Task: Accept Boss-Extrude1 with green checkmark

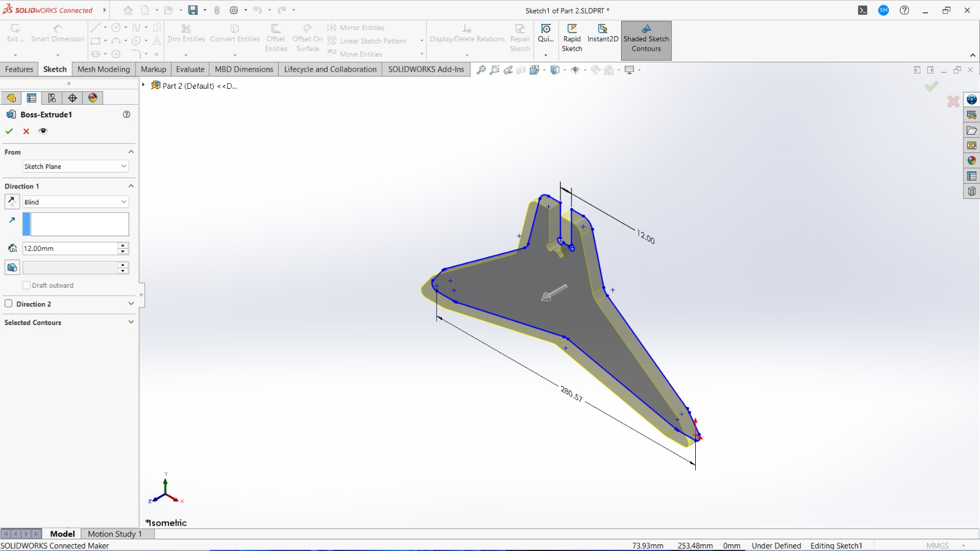Action: tap(9, 131)
